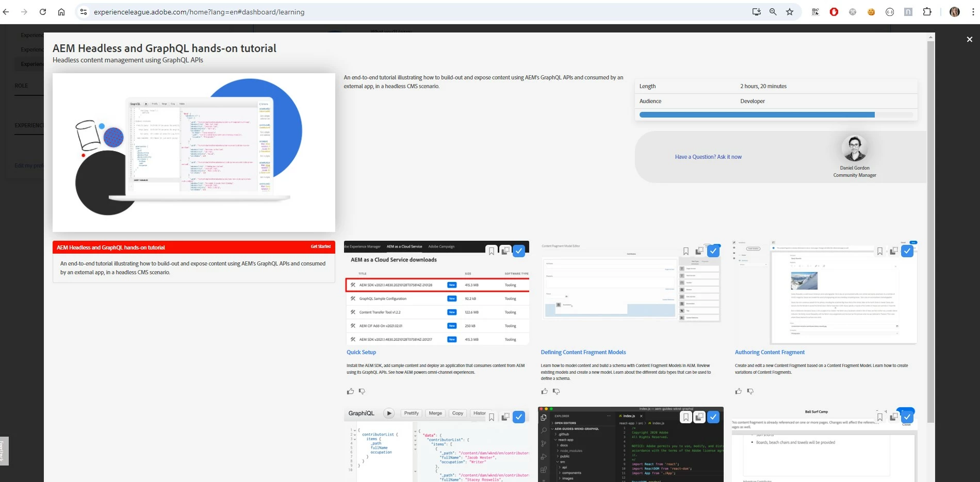The width and height of the screenshot is (980, 482).
Task: Click the GraphiQL play button in thumbnail
Action: click(389, 413)
